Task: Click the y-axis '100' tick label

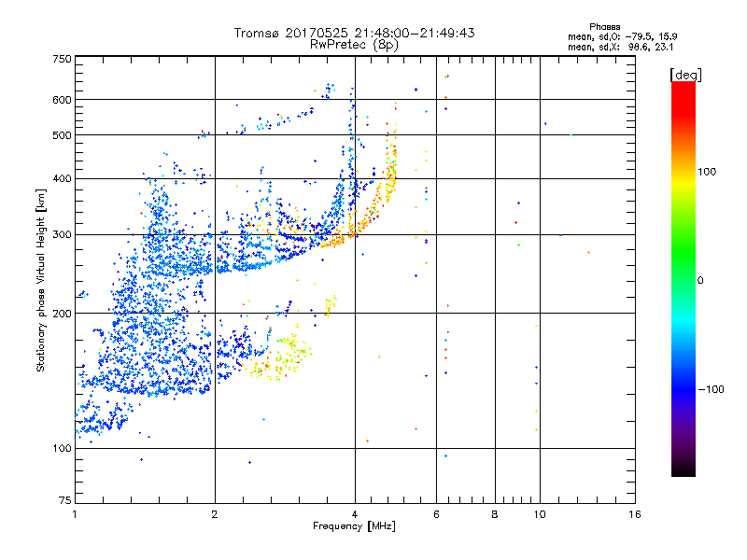Action: (x=62, y=449)
